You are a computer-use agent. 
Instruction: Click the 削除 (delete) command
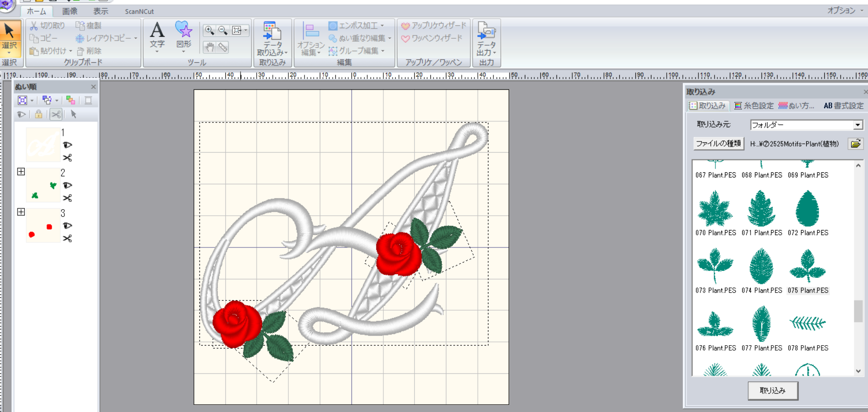(89, 51)
